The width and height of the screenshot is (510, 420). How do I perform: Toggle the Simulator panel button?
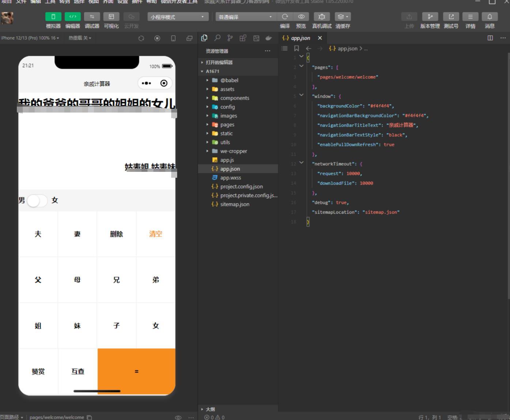click(x=53, y=17)
